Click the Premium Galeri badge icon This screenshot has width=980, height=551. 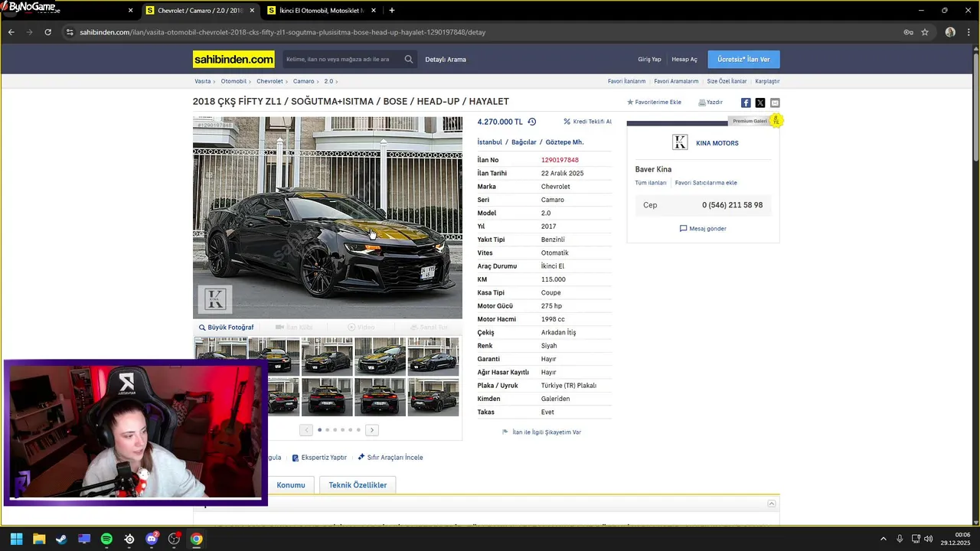pos(776,120)
